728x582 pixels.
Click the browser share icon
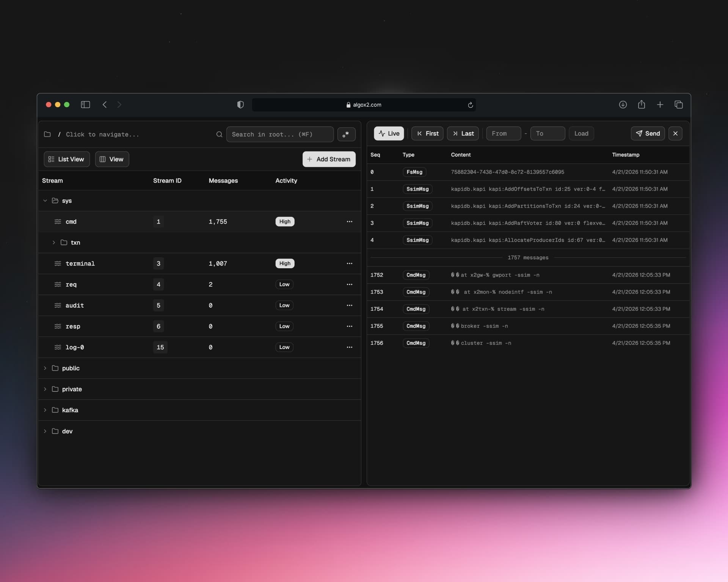[641, 104]
